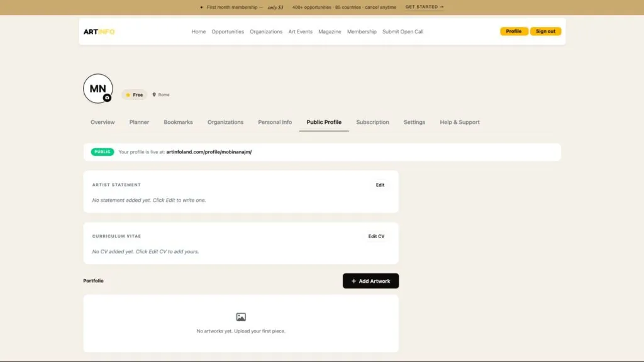Click the Portfolio heading
The image size is (644, 362).
93,281
